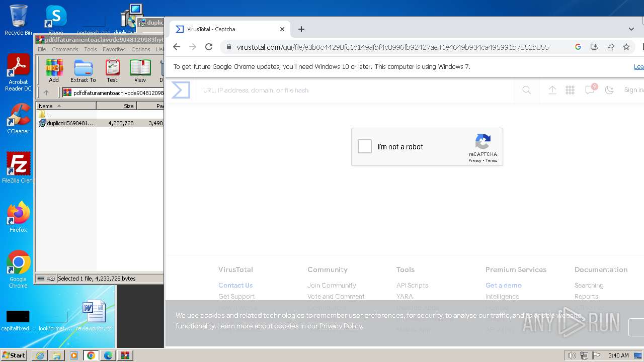Open Acrobat Reader DC desktop icon
The width and height of the screenshot is (644, 362).
tap(18, 73)
